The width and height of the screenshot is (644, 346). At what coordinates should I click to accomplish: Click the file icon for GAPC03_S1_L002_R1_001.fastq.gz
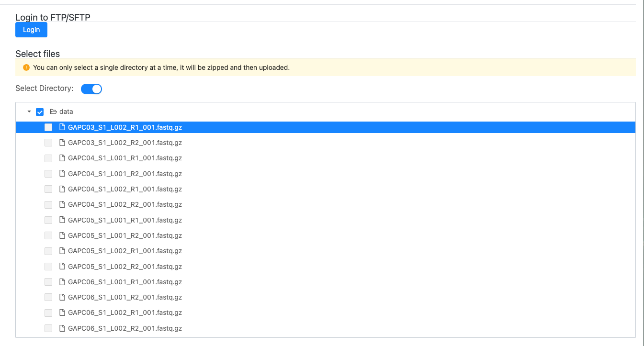[62, 127]
